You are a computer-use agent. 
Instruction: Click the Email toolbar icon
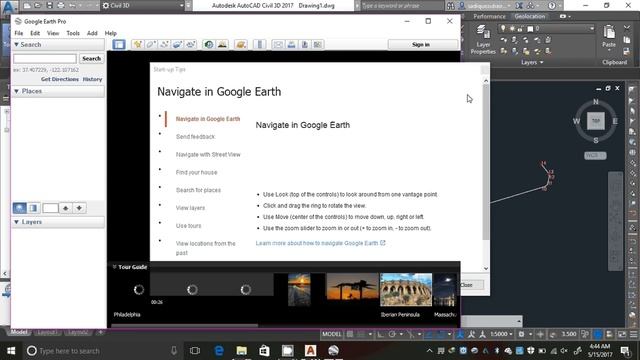point(278,44)
